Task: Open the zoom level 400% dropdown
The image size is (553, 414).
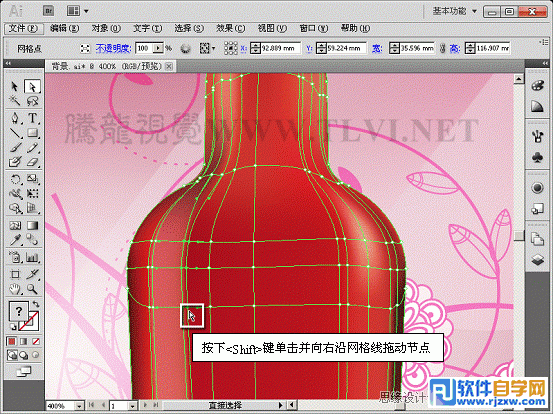Action: tap(80, 406)
